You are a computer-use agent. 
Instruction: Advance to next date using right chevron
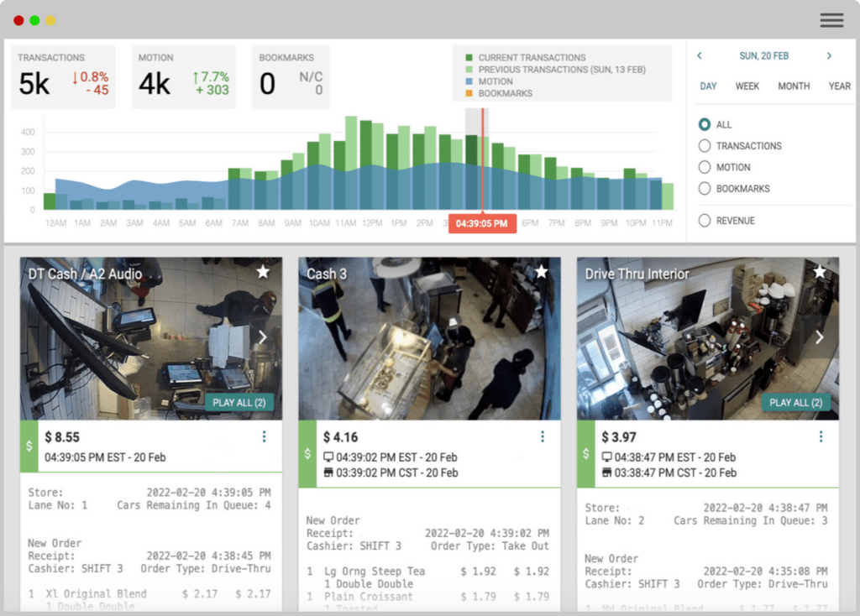(x=829, y=56)
